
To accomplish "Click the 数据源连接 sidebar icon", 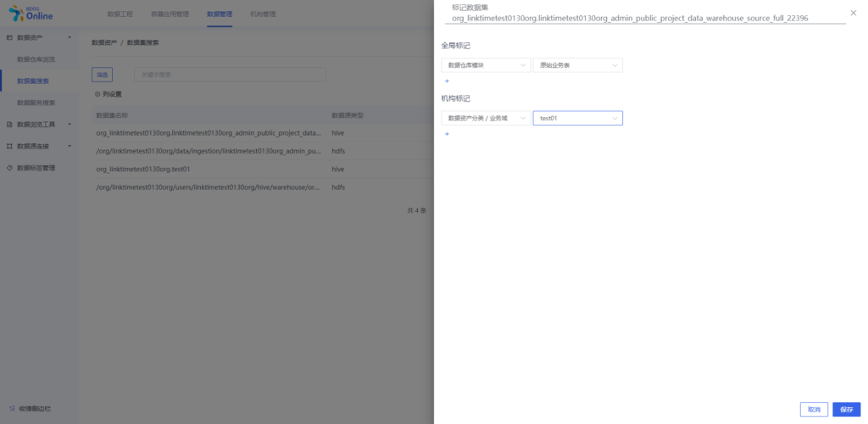I will (x=9, y=146).
